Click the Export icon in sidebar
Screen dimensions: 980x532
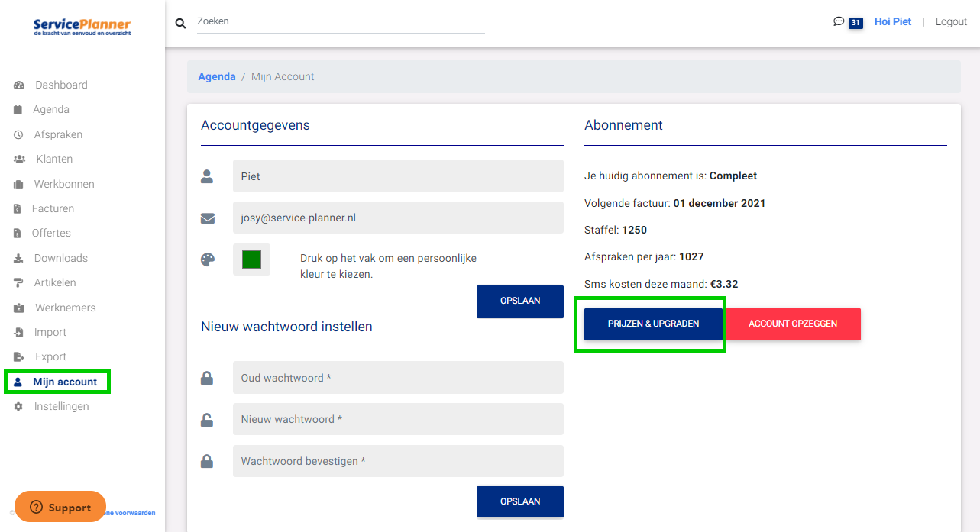tap(19, 357)
